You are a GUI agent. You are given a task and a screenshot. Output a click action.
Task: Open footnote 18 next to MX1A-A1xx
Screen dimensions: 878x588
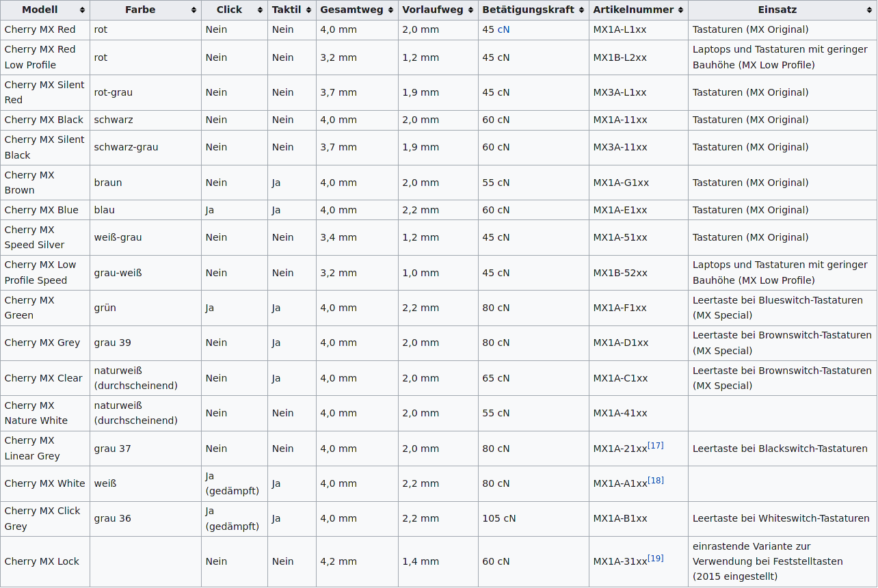coord(655,481)
